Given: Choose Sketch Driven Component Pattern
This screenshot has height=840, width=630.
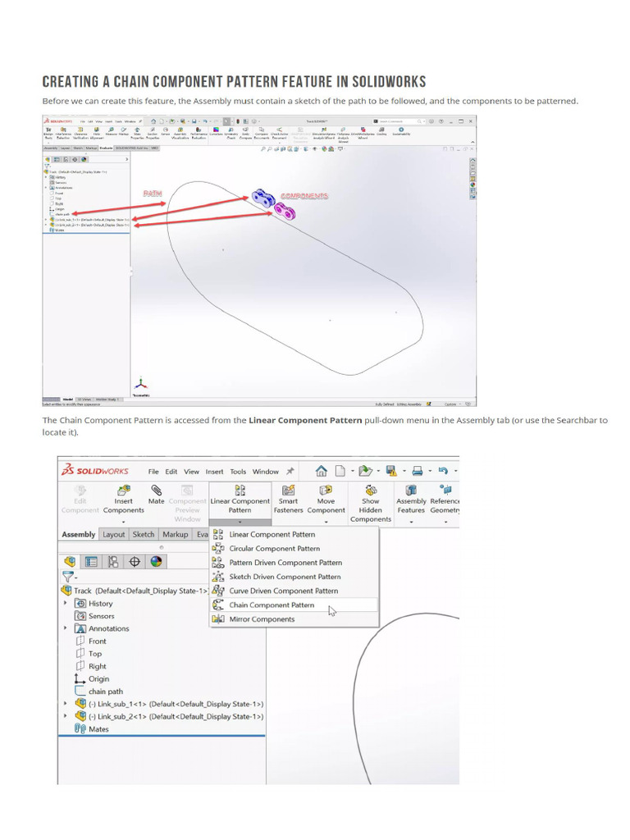Looking at the screenshot, I should point(294,577).
